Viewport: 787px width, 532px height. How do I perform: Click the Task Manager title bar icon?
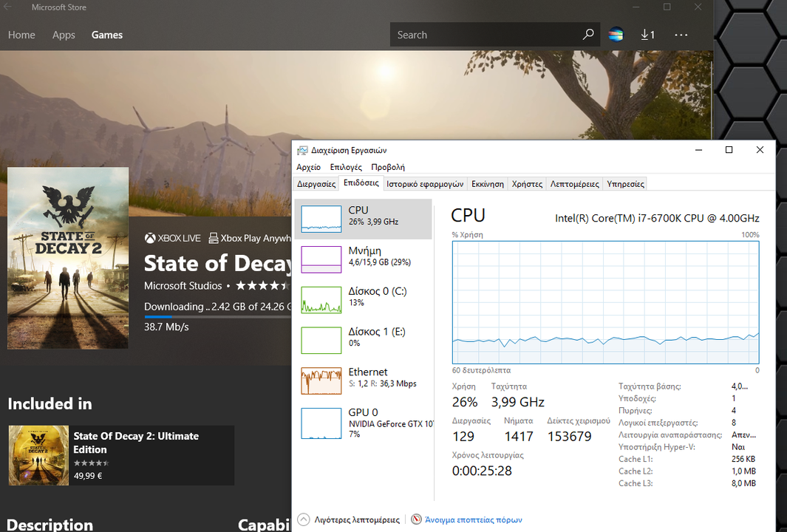tap(302, 150)
